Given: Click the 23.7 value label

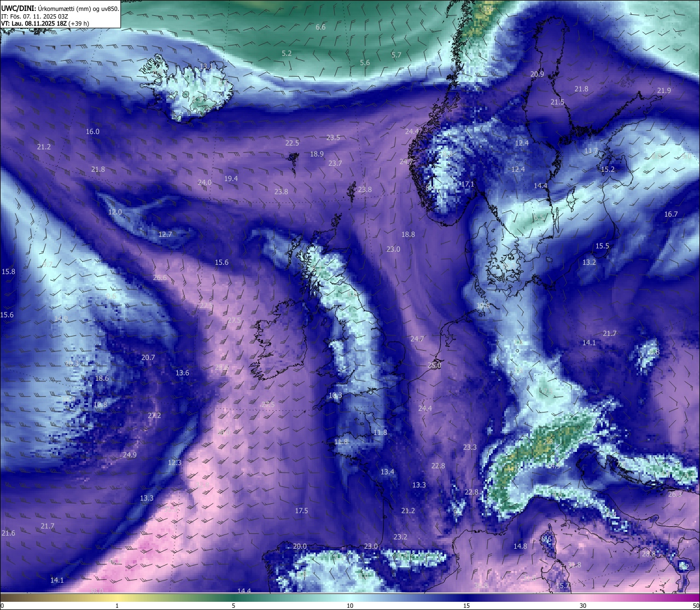Looking at the screenshot, I should click(335, 164).
